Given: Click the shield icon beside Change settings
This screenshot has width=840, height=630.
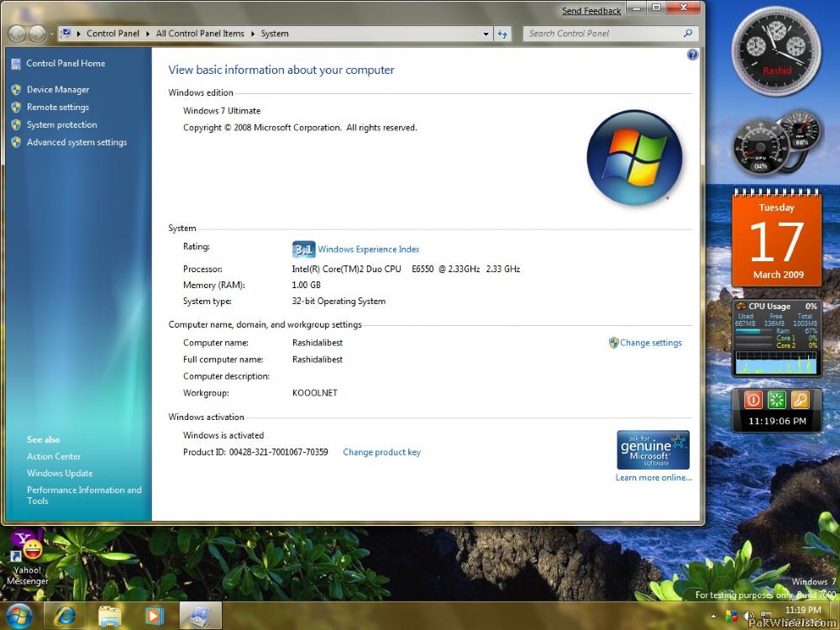Looking at the screenshot, I should (x=613, y=343).
